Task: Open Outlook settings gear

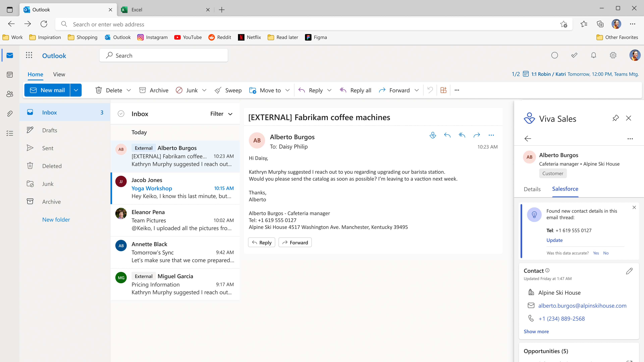Action: click(613, 55)
